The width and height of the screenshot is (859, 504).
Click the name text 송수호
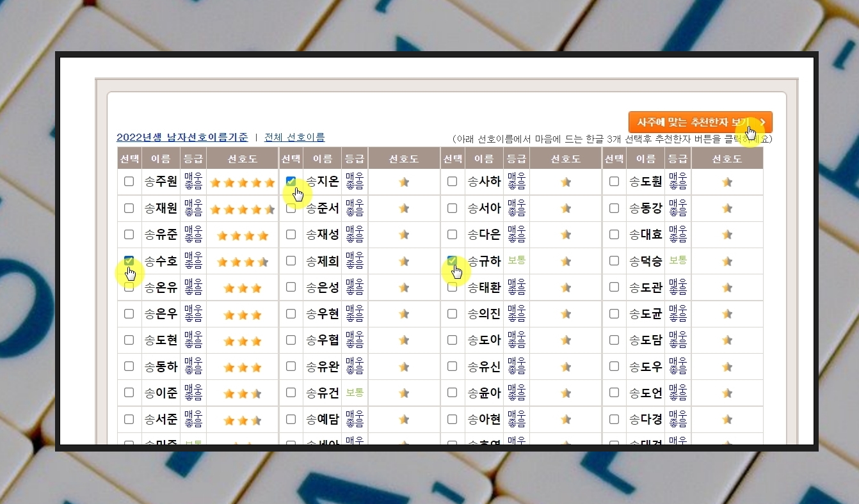click(161, 261)
